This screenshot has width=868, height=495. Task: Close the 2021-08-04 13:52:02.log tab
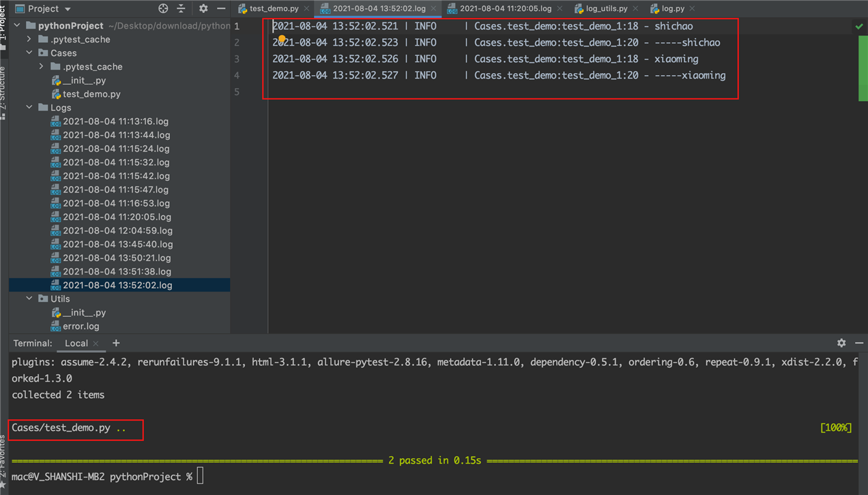pos(433,9)
